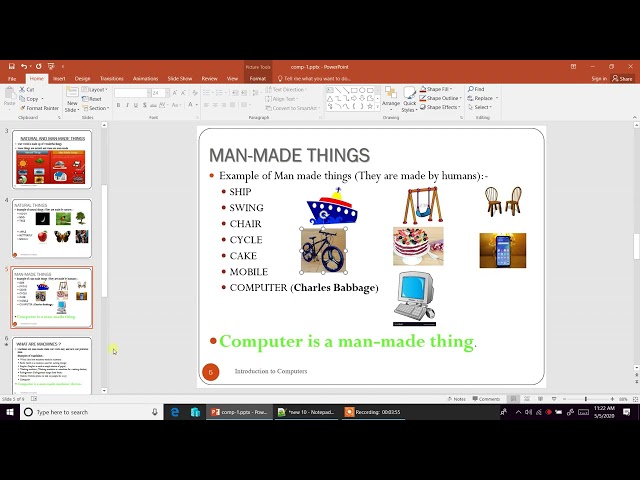
Task: Open font name combo box
Action: (x=133, y=93)
